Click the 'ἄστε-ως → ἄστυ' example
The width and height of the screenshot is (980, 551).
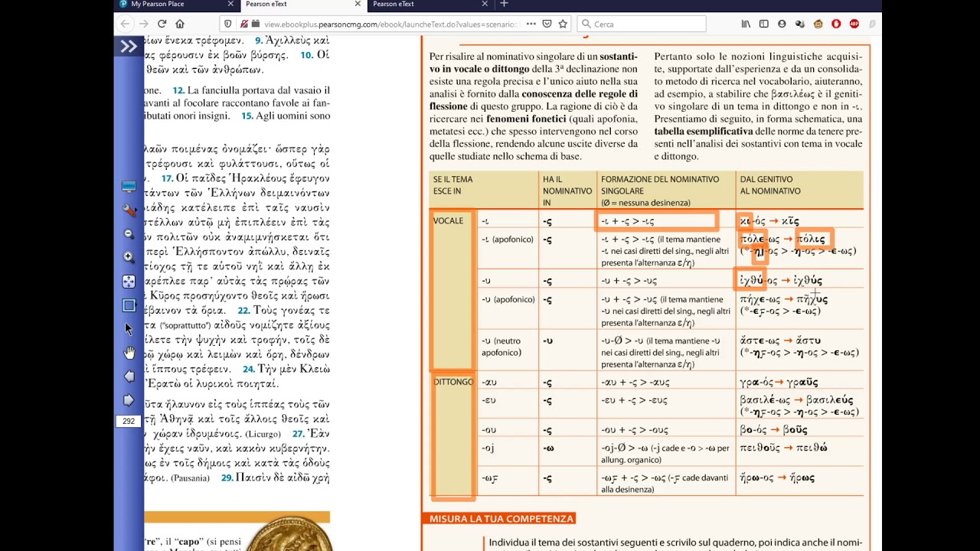[780, 341]
